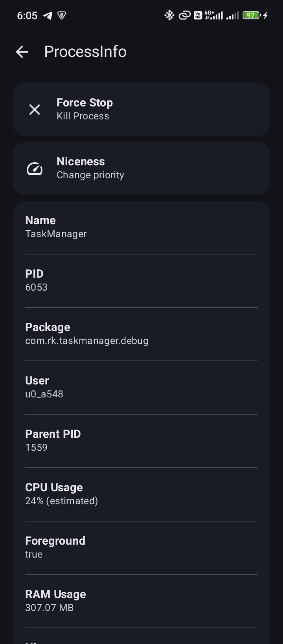Select the Name TaskManager row

tap(141, 227)
